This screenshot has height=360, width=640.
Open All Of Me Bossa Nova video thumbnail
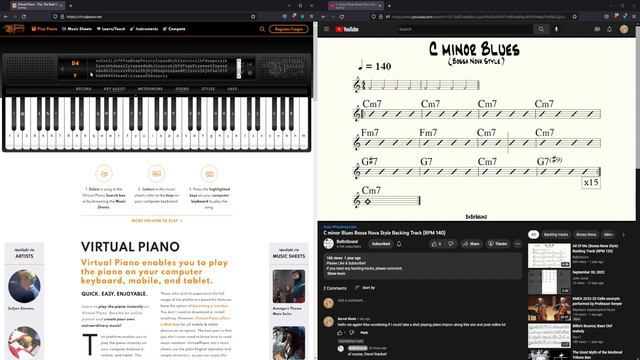pyautogui.click(x=549, y=256)
